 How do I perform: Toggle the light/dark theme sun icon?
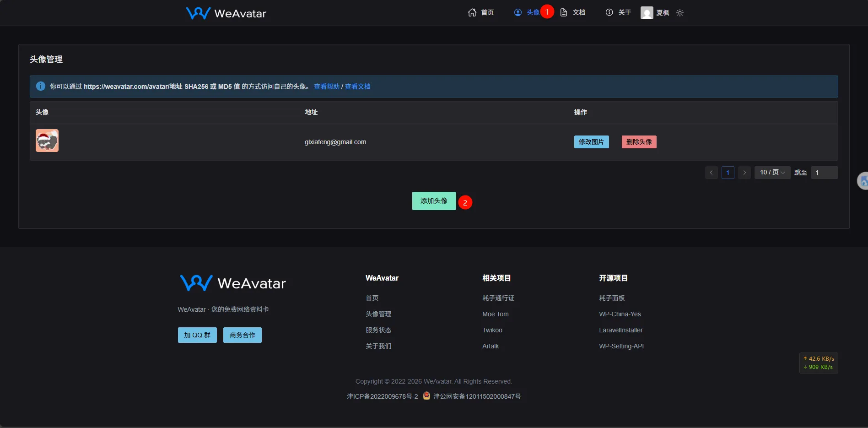tap(680, 13)
